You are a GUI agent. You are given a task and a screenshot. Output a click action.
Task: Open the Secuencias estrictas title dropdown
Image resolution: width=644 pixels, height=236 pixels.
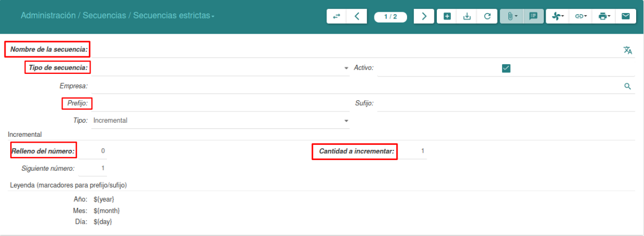174,16
